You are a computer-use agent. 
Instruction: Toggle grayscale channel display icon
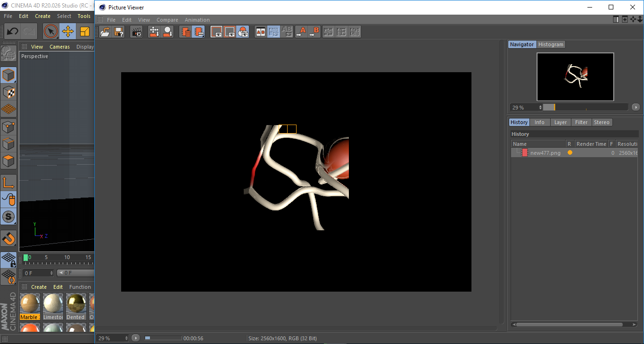click(x=230, y=32)
